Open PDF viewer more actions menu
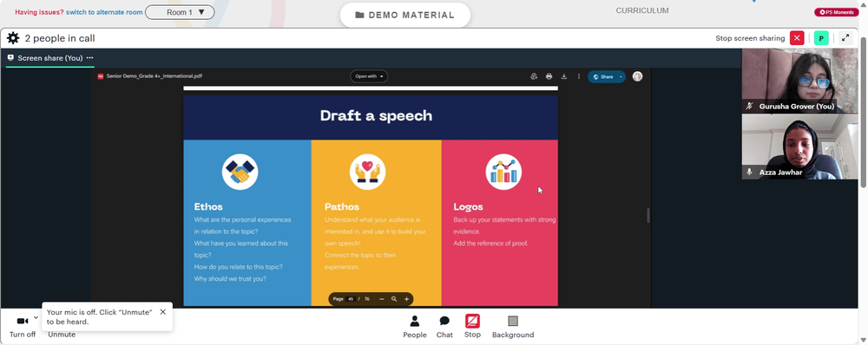This screenshot has width=868, height=345. coord(578,76)
